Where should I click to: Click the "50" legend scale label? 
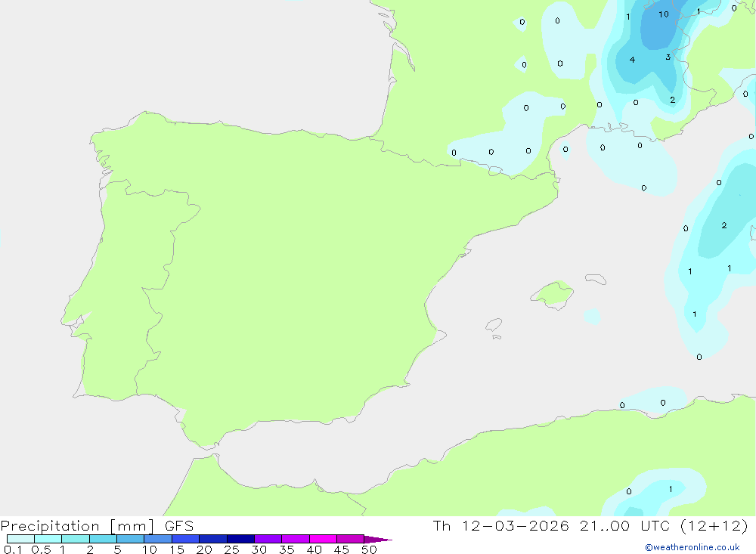point(369,549)
